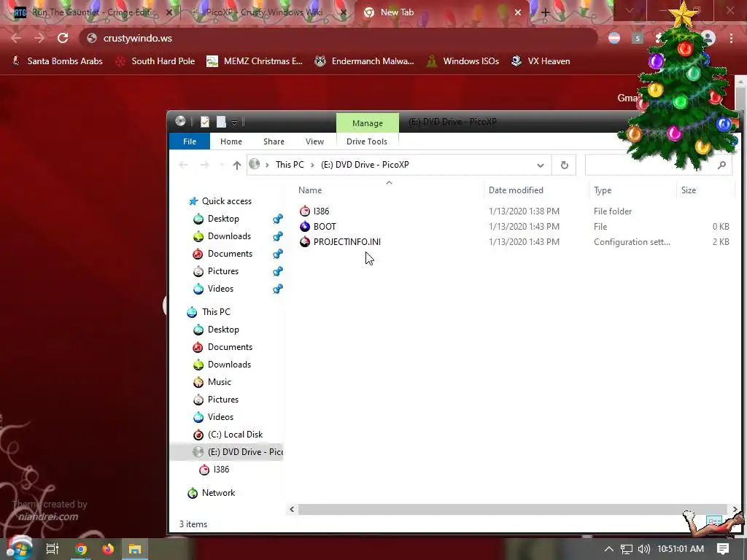Click breadcrumb chevron before This PC
The image size is (747, 560).
click(x=267, y=165)
